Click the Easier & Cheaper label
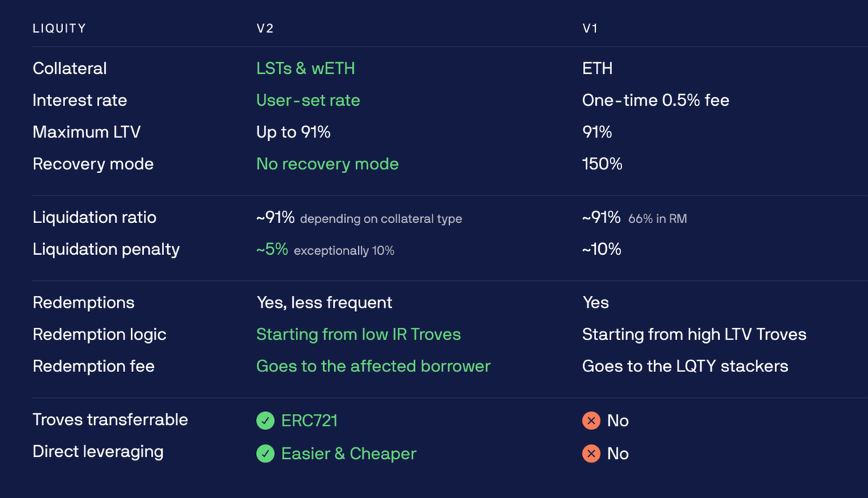This screenshot has width=868, height=498. click(349, 454)
